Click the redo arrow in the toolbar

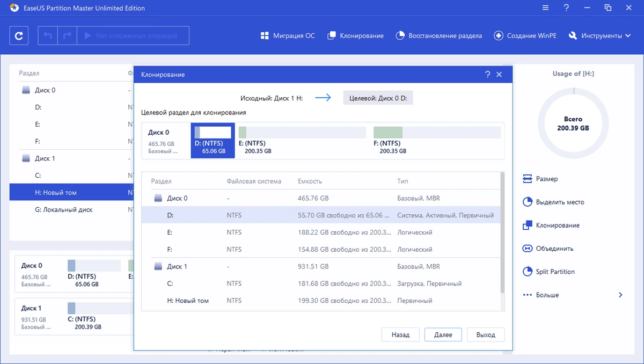click(x=67, y=35)
